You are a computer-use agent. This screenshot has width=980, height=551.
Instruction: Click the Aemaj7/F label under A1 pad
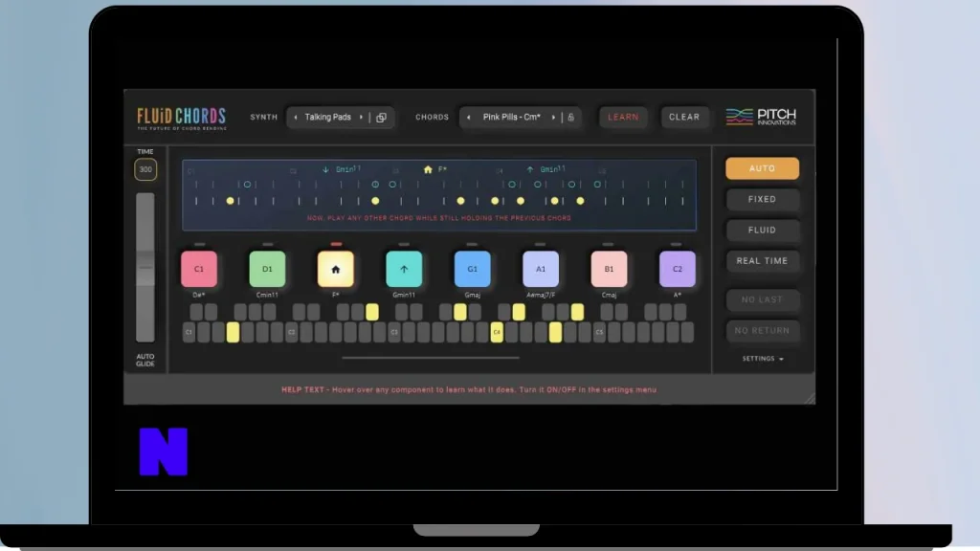(541, 295)
